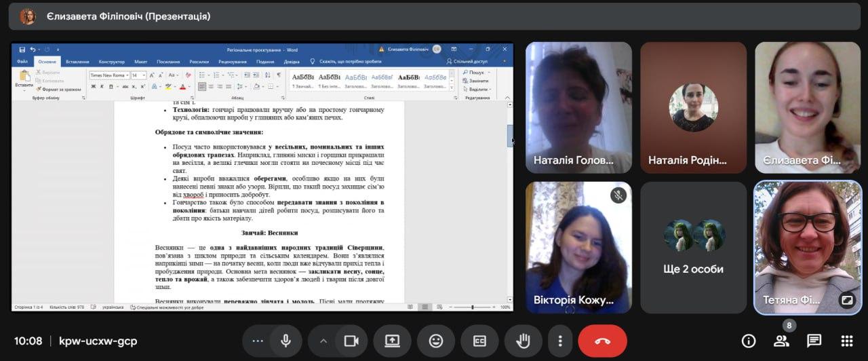The image size is (868, 361).
Task: Open the Рецензування ribbon tab
Action: 231,61
